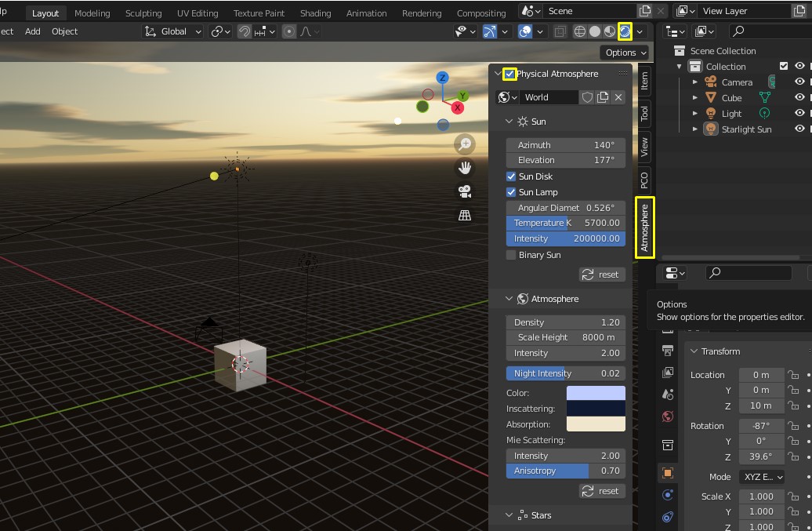Toggle the Physical Atmosphere checkbox
The height and width of the screenshot is (531, 812).
[x=509, y=74]
